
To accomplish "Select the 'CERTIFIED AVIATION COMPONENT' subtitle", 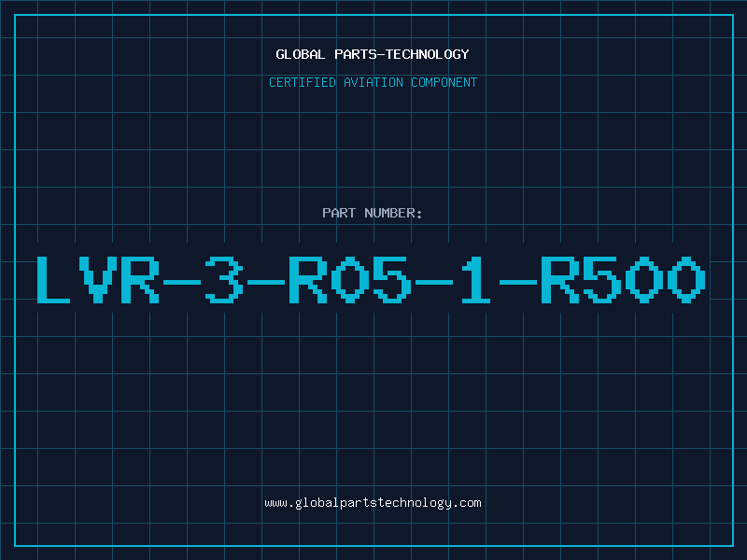I will click(x=373, y=82).
